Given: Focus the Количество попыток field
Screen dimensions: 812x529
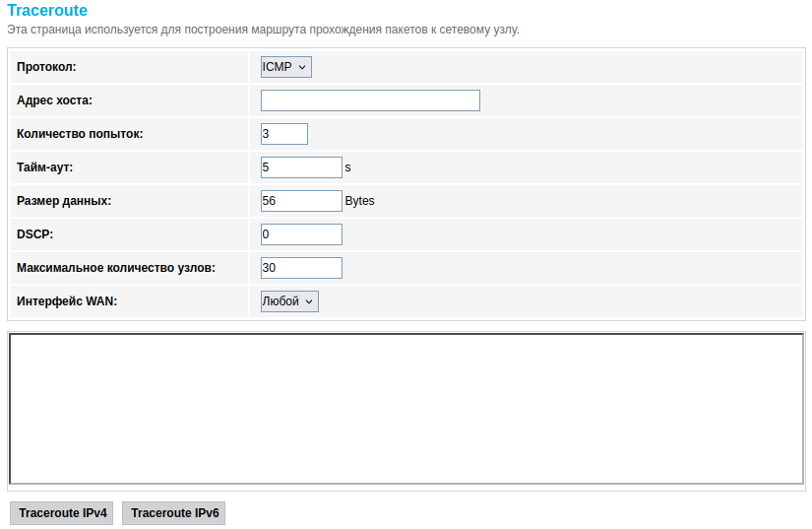Looking at the screenshot, I should coord(284,134).
